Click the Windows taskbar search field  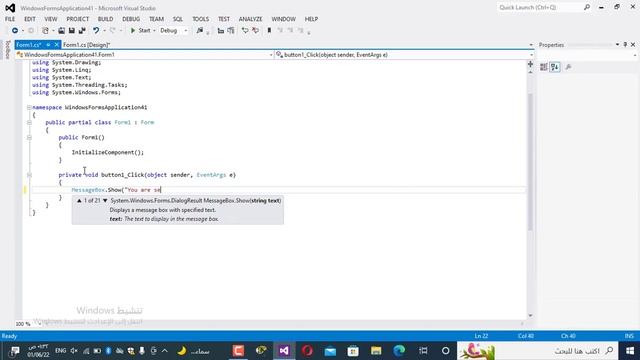tap(538, 351)
